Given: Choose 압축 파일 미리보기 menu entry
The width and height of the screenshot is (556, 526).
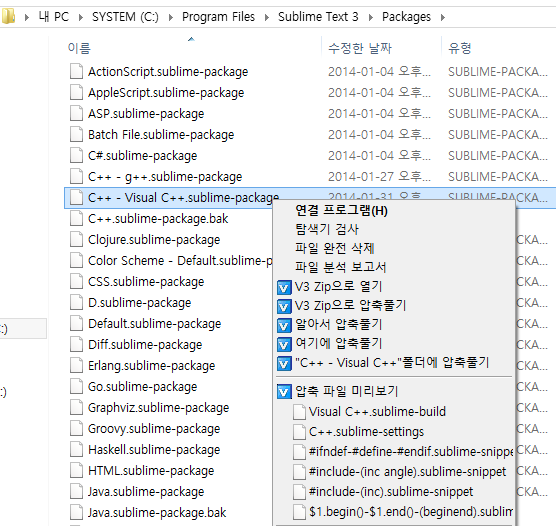Looking at the screenshot, I should coord(346,391).
